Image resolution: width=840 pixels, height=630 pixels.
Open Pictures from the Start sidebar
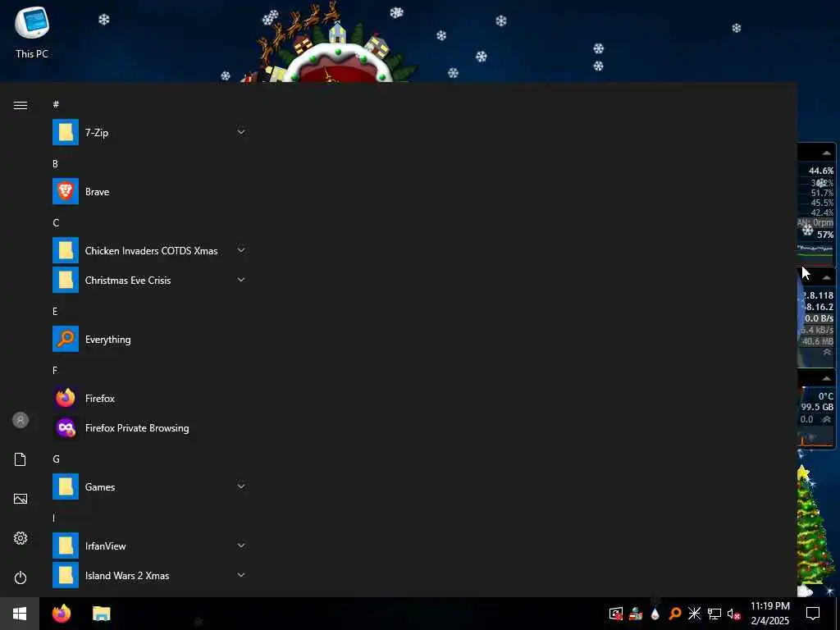21,499
